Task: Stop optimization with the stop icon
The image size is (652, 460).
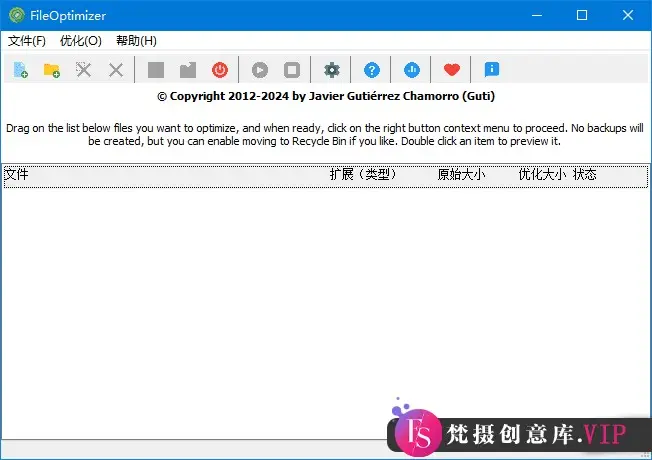Action: 292,70
